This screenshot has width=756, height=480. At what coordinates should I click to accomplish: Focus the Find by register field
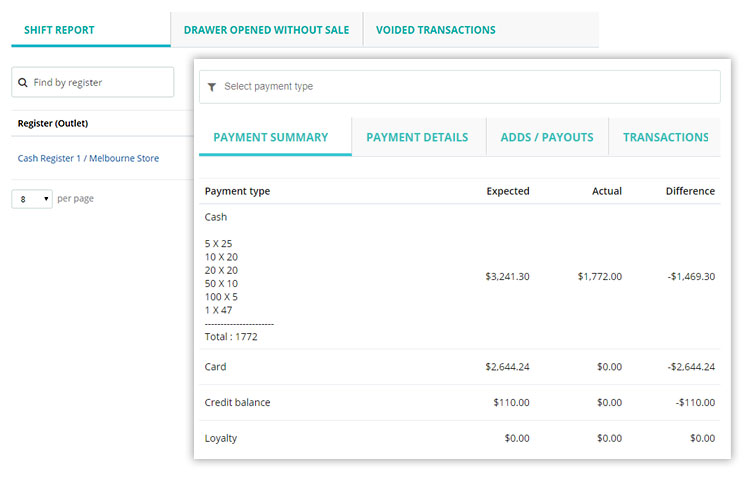(93, 82)
